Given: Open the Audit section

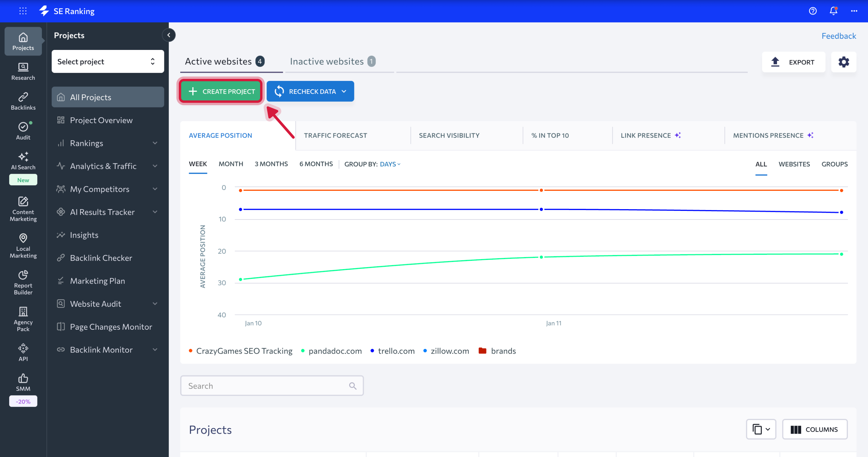Looking at the screenshot, I should (23, 130).
